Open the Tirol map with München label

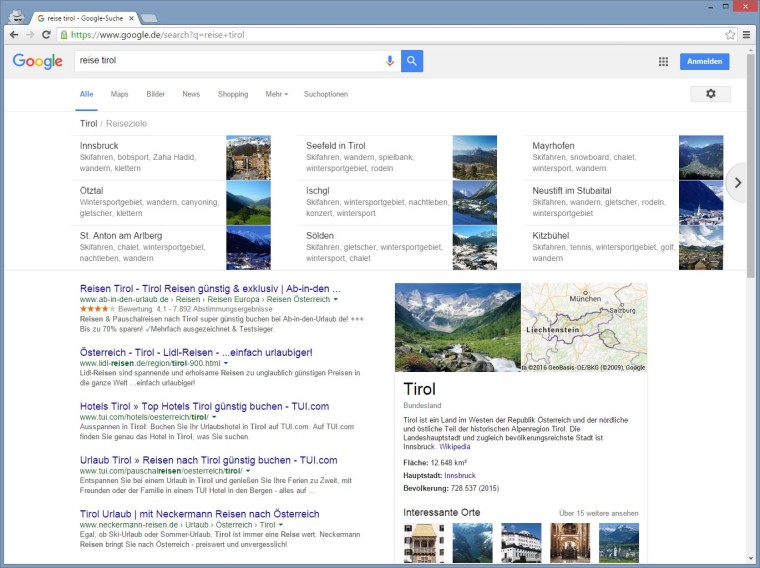pyautogui.click(x=585, y=327)
